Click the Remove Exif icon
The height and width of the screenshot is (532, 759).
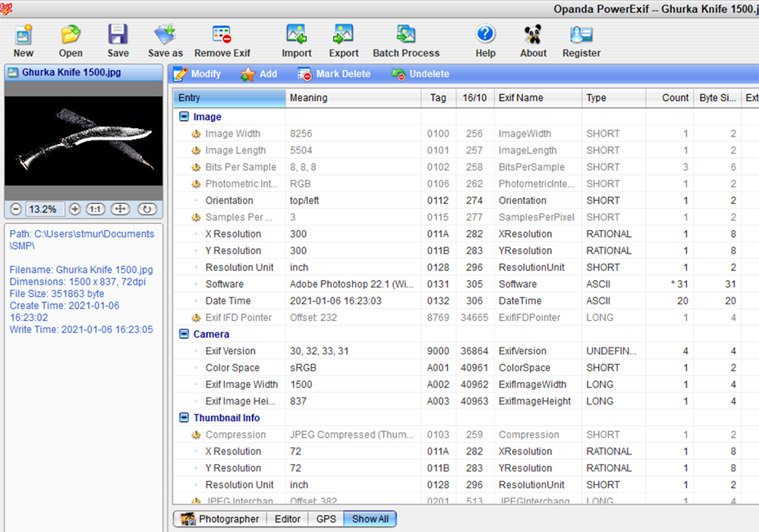point(222,35)
